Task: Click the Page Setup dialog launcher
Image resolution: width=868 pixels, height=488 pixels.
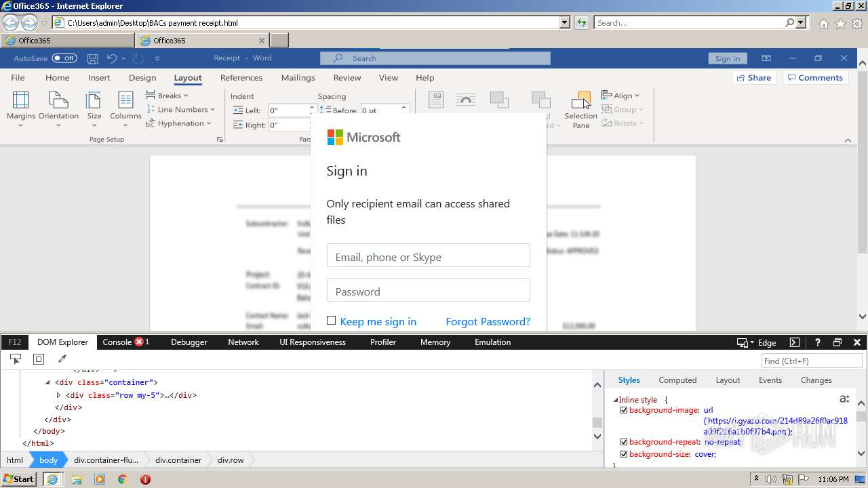Action: (x=219, y=140)
